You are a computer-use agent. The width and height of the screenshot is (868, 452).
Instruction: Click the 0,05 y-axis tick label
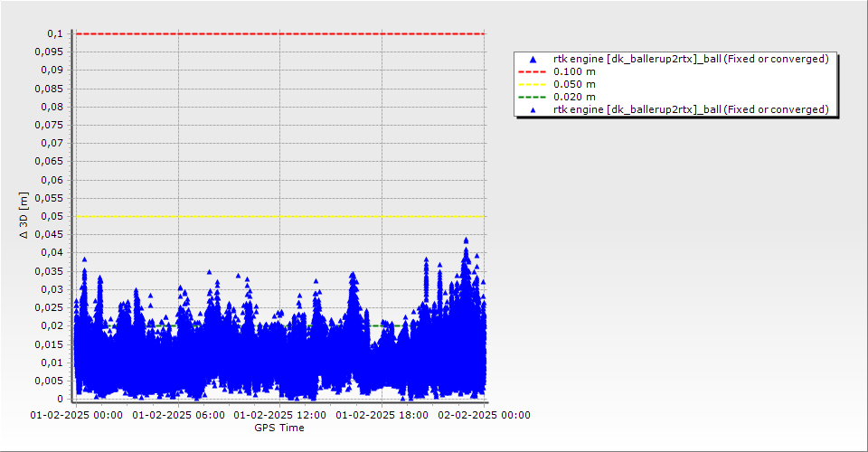coord(52,216)
